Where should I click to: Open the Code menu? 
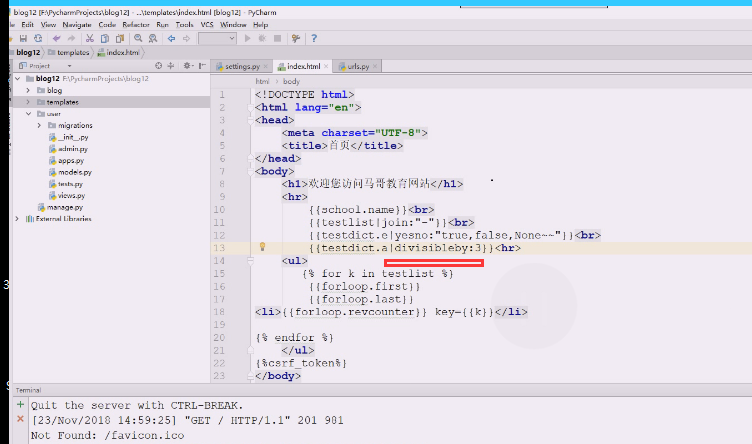pos(107,24)
